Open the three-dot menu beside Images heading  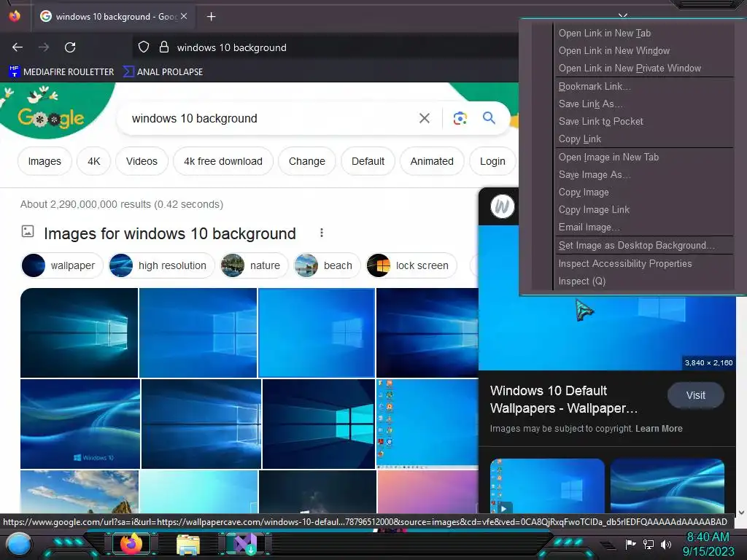[322, 233]
